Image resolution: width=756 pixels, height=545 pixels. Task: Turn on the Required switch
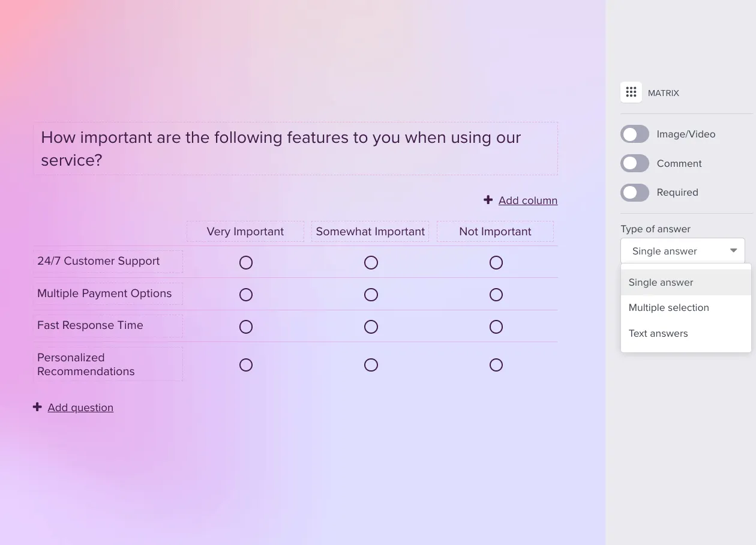tap(634, 193)
